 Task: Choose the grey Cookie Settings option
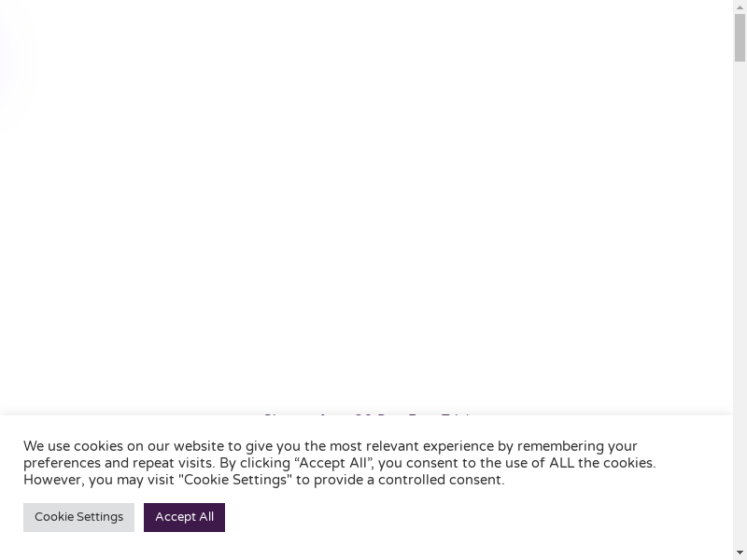(x=78, y=517)
